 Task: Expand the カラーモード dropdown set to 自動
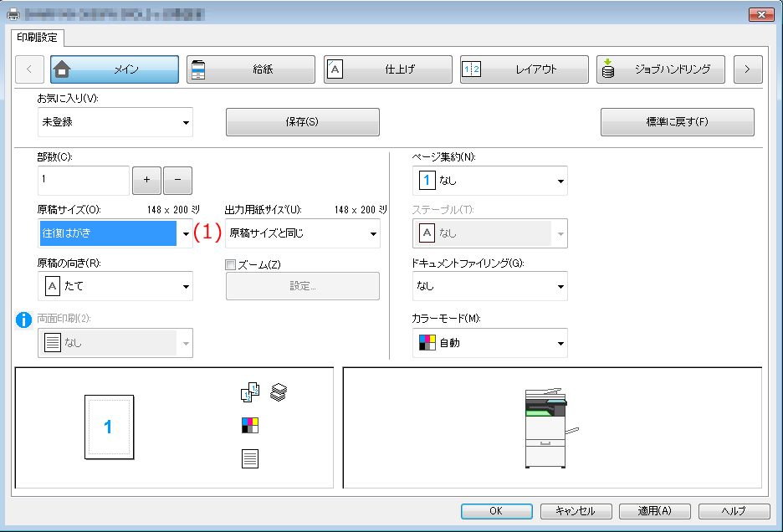tap(490, 343)
